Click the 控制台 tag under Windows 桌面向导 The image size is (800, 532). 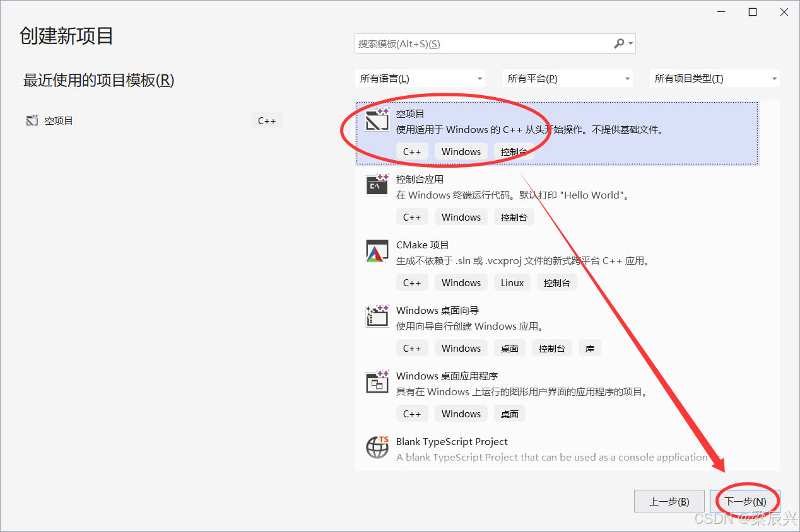pos(552,348)
